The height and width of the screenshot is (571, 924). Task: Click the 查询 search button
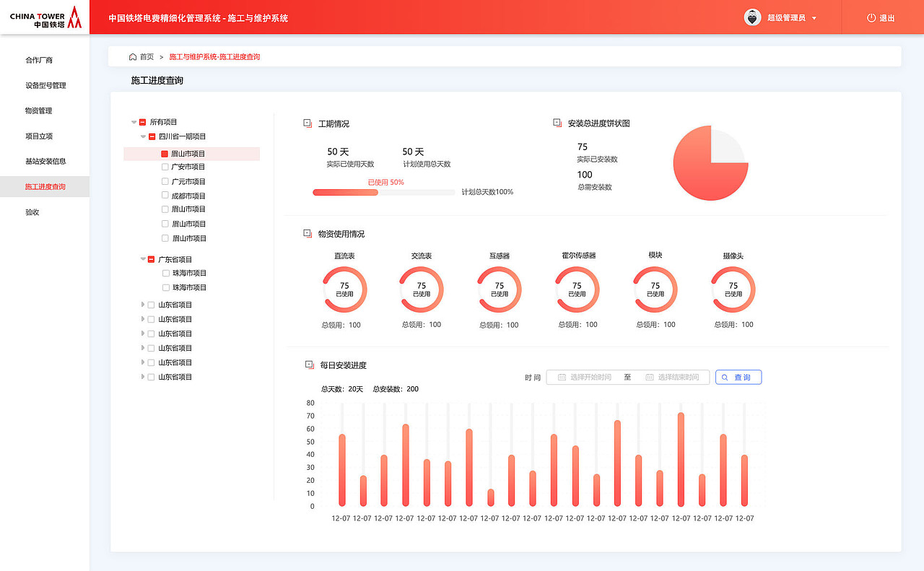coord(738,378)
